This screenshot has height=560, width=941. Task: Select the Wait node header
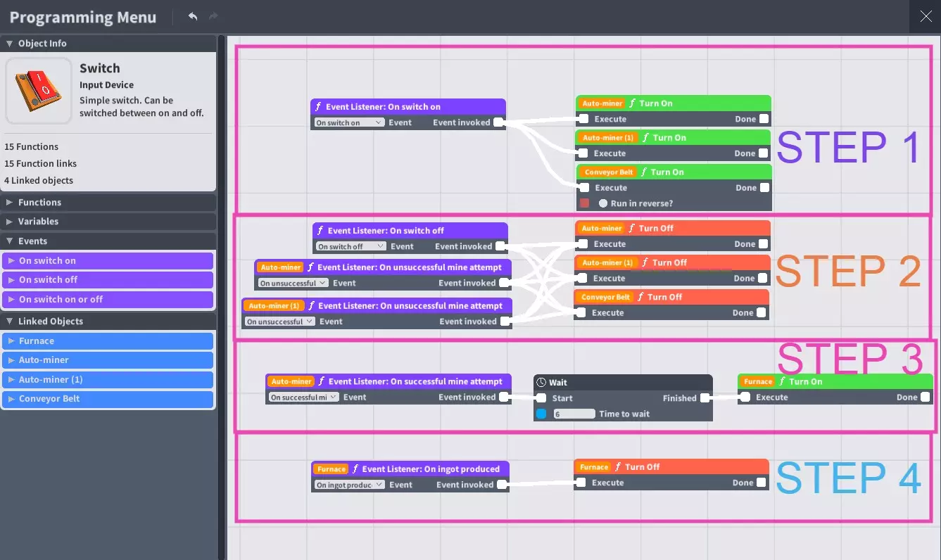pyautogui.click(x=623, y=383)
